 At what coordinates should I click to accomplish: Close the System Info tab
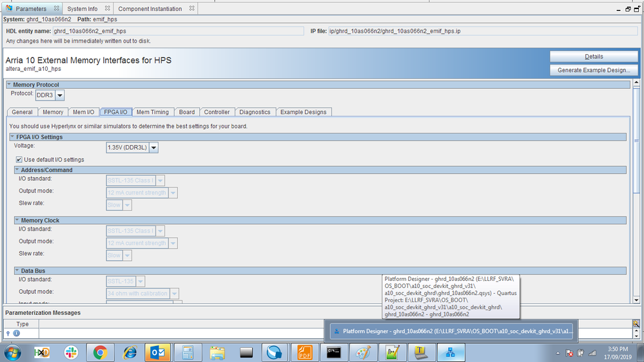(x=108, y=8)
